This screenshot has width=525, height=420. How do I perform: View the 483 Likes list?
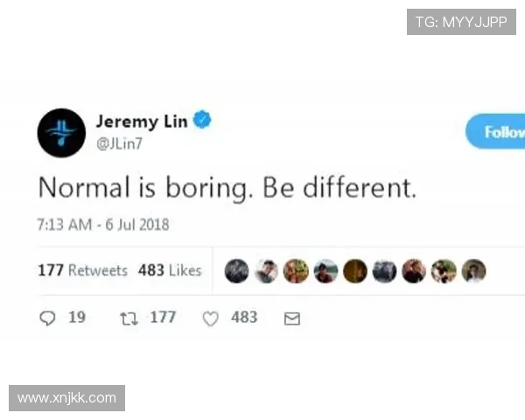170,270
